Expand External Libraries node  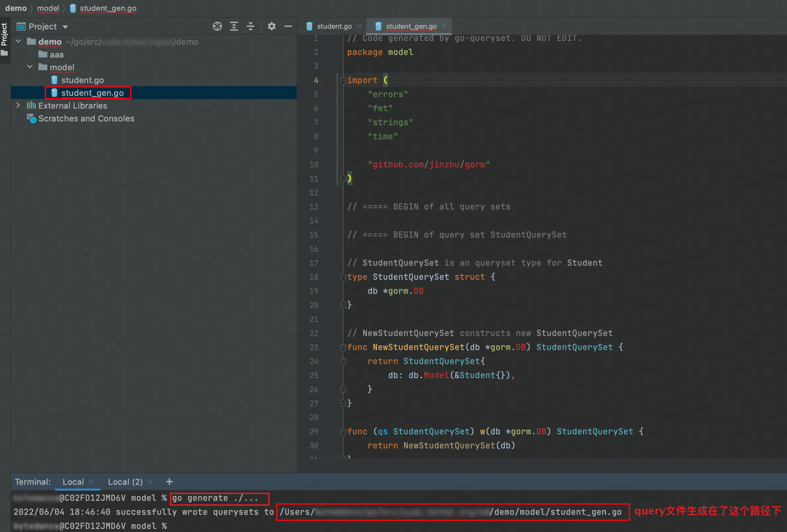(x=18, y=106)
